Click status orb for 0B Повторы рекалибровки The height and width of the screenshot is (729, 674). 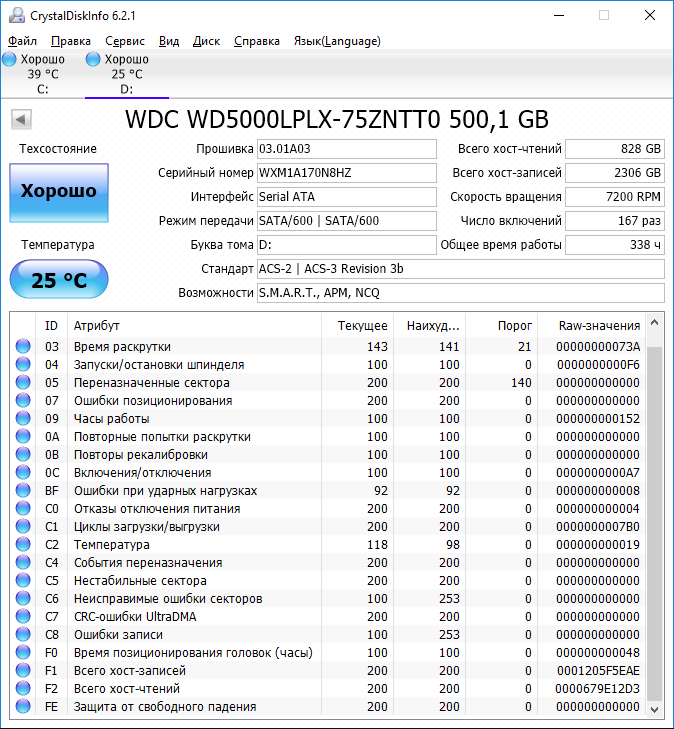click(x=23, y=454)
